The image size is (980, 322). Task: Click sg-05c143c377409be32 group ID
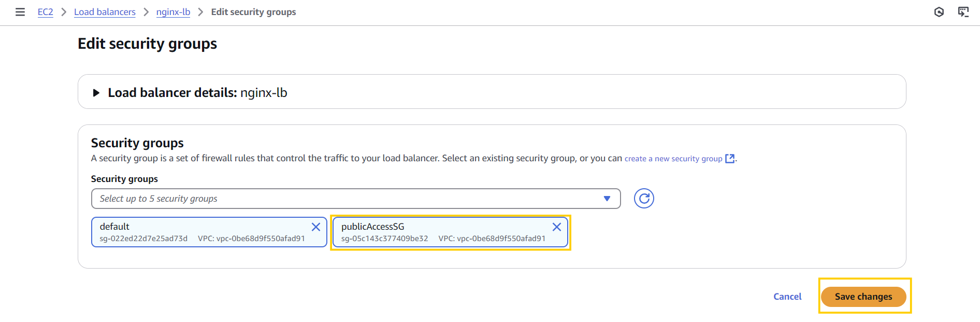385,239
